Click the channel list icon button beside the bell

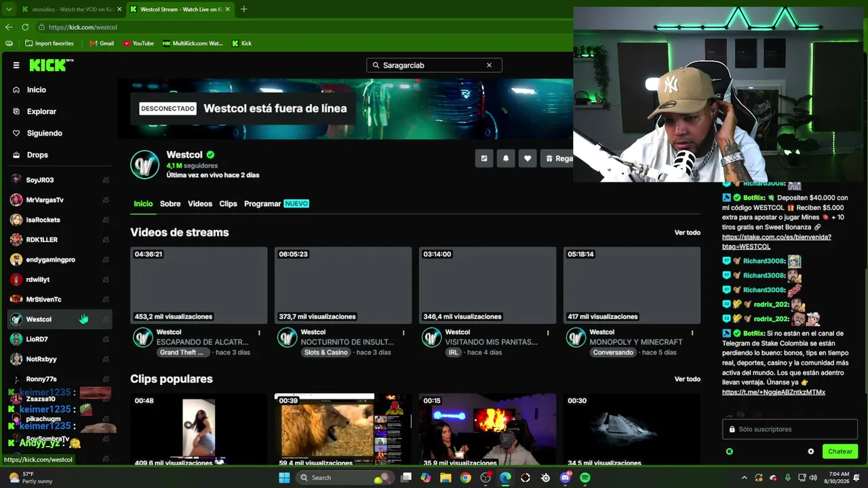tap(484, 159)
